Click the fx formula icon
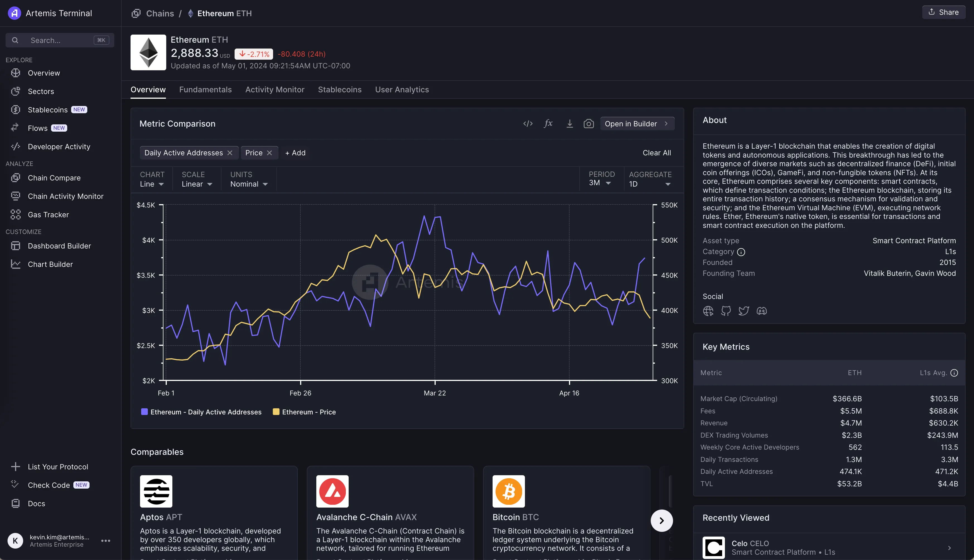 point(549,124)
